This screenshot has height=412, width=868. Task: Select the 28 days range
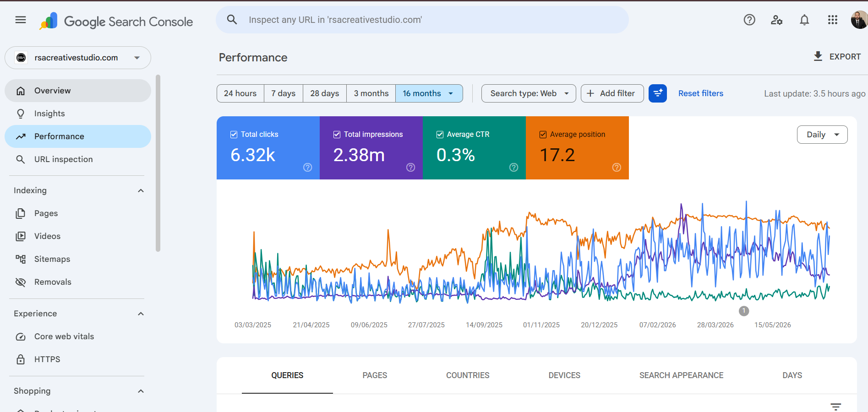[x=325, y=93]
